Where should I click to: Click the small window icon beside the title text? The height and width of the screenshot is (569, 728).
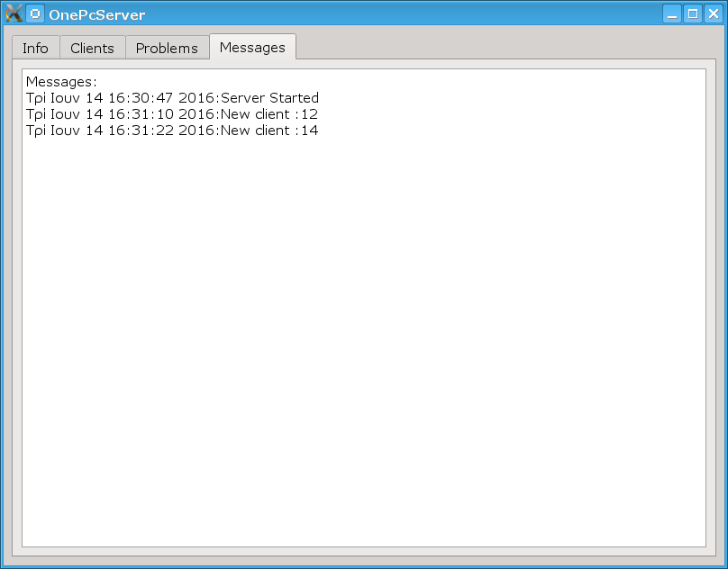pyautogui.click(x=34, y=14)
